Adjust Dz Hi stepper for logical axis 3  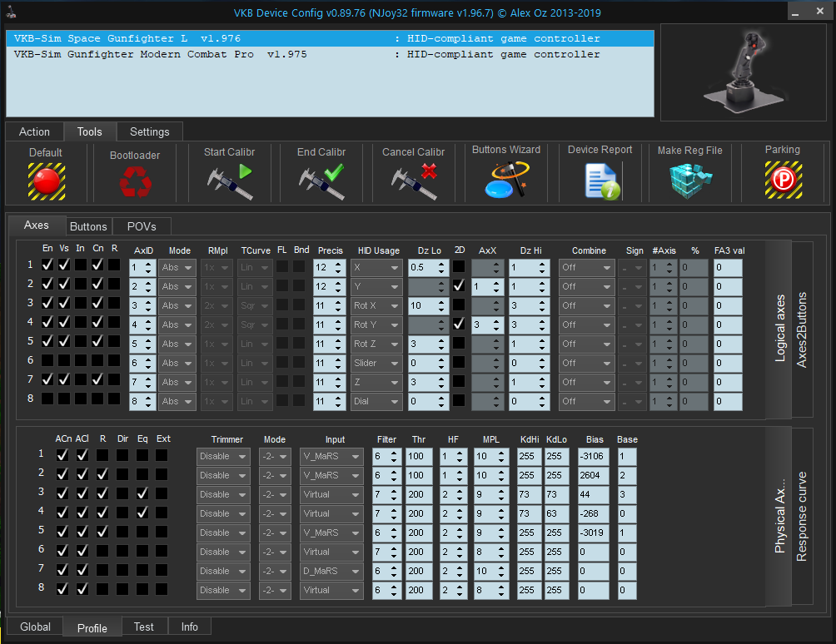point(542,305)
